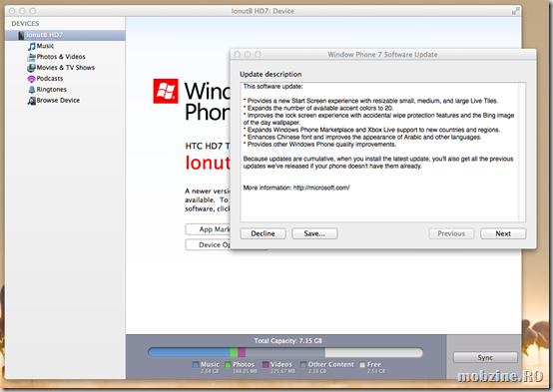Image resolution: width=553 pixels, height=392 pixels.
Task: Click the 'This software update:' line
Action: click(273, 87)
